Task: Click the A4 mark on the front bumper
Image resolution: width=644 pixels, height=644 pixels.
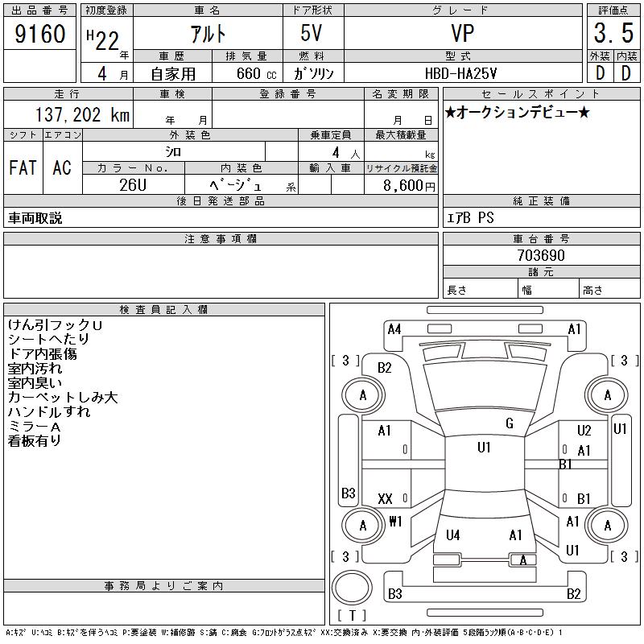Action: (394, 328)
